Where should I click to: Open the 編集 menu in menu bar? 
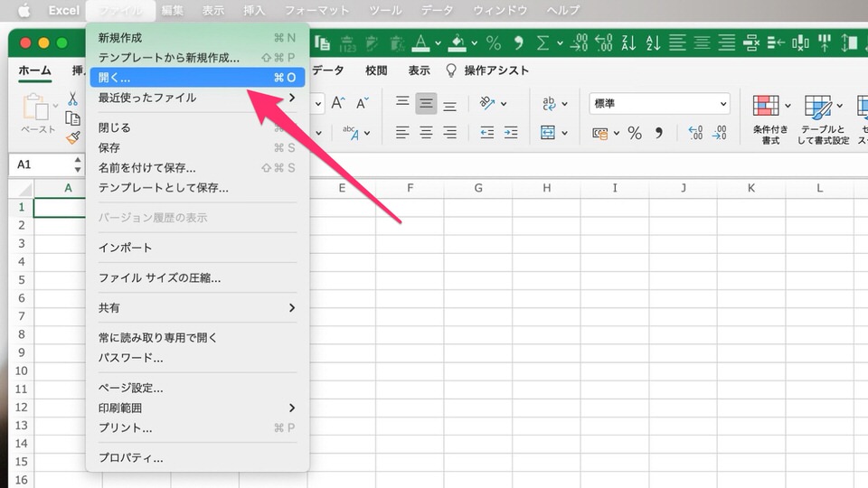(172, 10)
